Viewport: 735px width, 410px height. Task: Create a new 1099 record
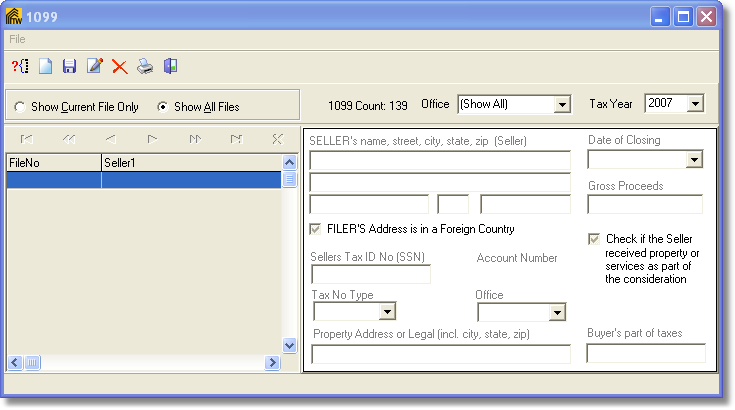pos(45,67)
